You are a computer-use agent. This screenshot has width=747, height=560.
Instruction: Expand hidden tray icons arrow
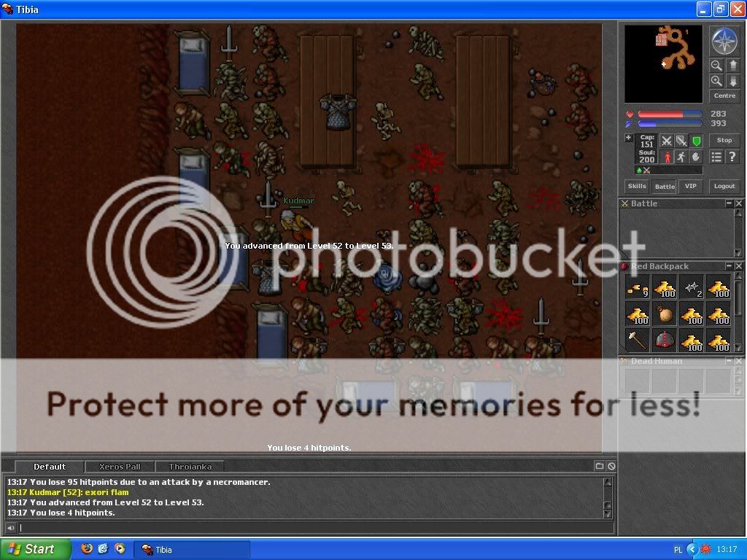[692, 549]
